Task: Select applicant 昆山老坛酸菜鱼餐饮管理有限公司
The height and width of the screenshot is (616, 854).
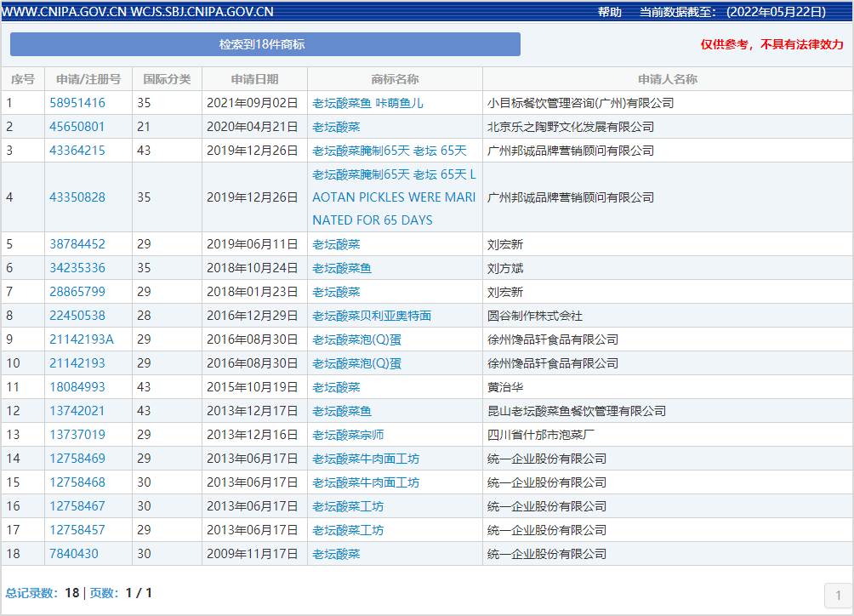Action: pos(577,411)
